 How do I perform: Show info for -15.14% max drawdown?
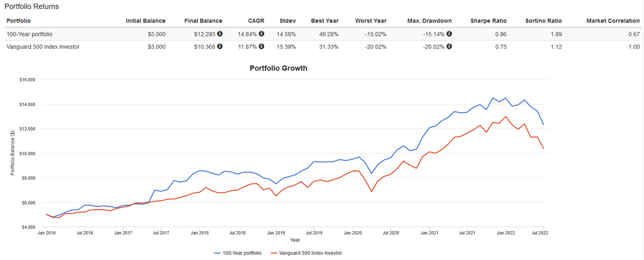pos(449,34)
